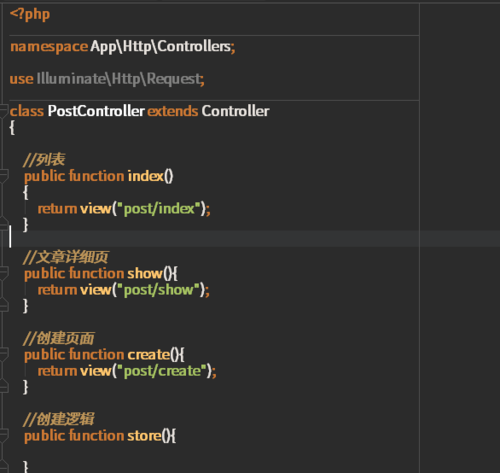This screenshot has width=500, height=473.
Task: Click App\Http\Controllers namespace path
Action: (161, 47)
